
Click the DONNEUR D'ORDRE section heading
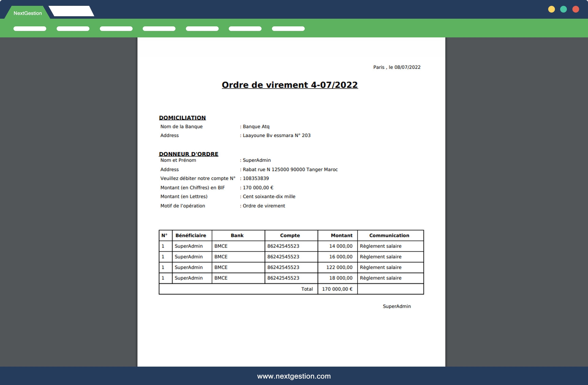coord(188,154)
